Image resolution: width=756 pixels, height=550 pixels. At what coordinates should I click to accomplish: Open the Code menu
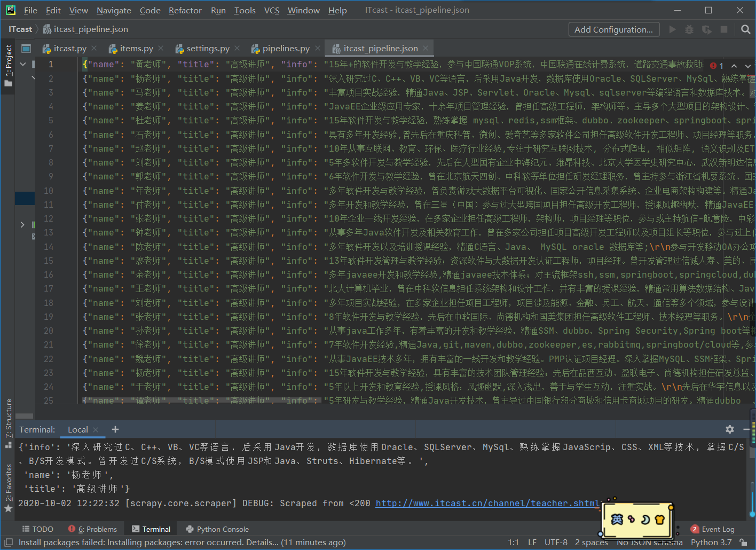tap(150, 10)
